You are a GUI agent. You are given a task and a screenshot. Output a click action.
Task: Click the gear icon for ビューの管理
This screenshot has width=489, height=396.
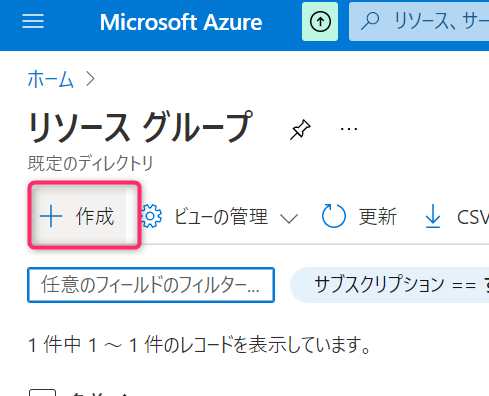pos(151,216)
